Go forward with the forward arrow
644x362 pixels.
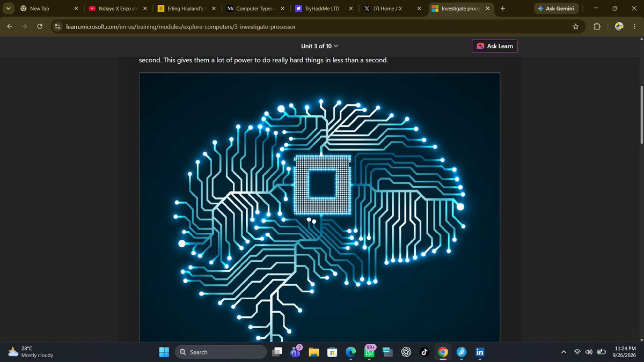point(25,26)
